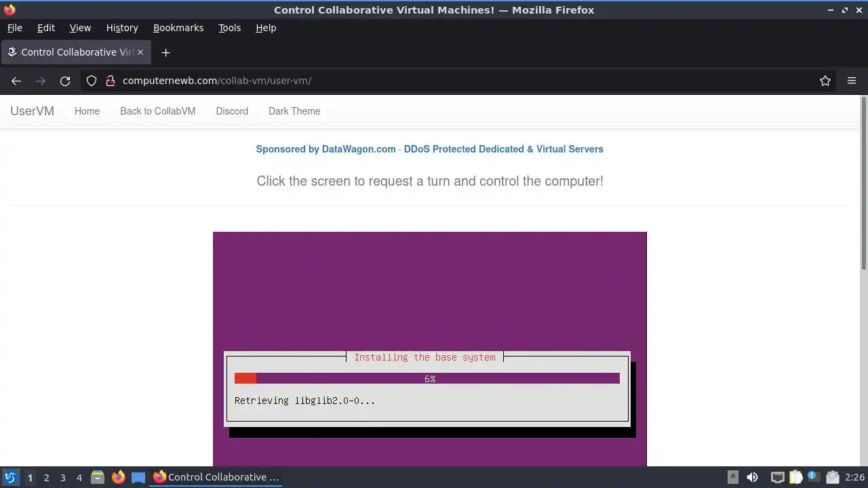
Task: Click the forward navigation arrow
Action: (x=41, y=81)
